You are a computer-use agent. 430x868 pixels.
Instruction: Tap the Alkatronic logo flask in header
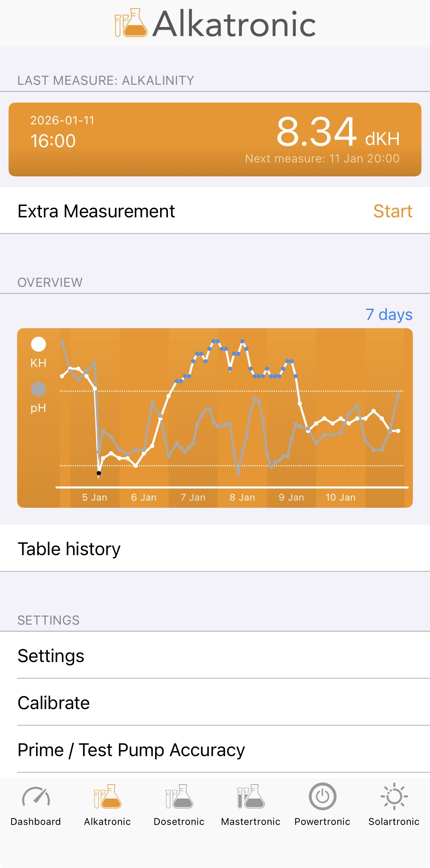131,23
